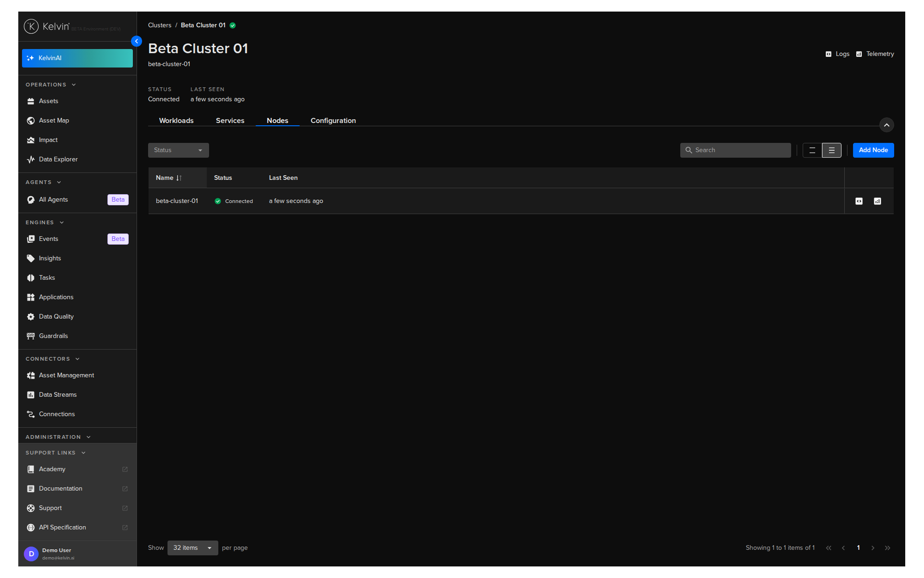Open Connections page
Image resolution: width=924 pixels, height=578 pixels.
pos(77,414)
